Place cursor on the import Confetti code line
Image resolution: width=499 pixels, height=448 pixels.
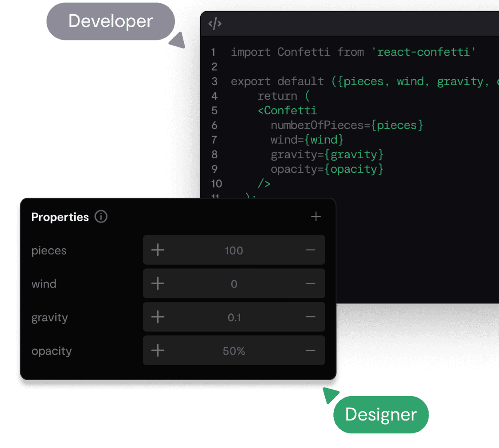[x=353, y=52]
